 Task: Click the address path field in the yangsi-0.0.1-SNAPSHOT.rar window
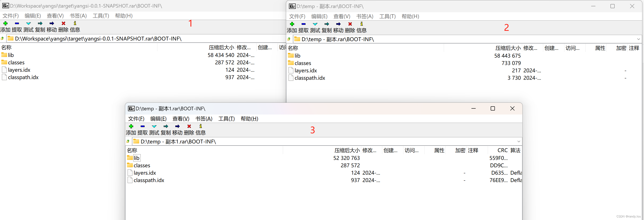(x=146, y=39)
